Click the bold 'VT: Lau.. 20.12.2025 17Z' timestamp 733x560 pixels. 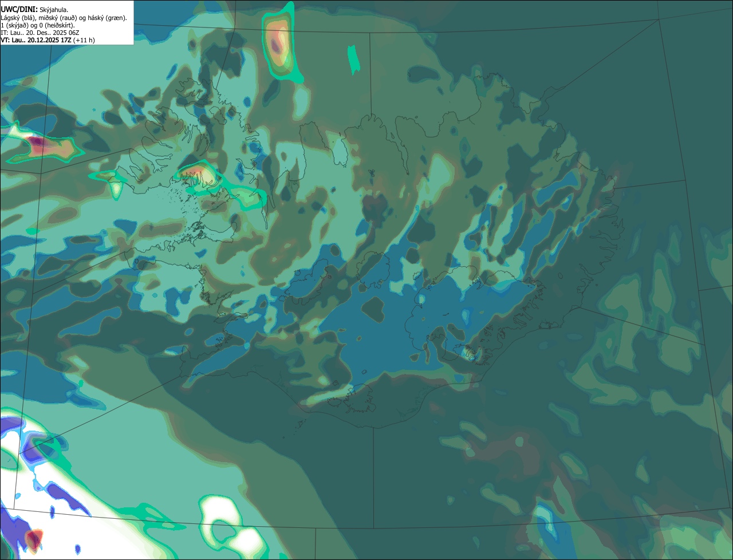click(x=36, y=41)
